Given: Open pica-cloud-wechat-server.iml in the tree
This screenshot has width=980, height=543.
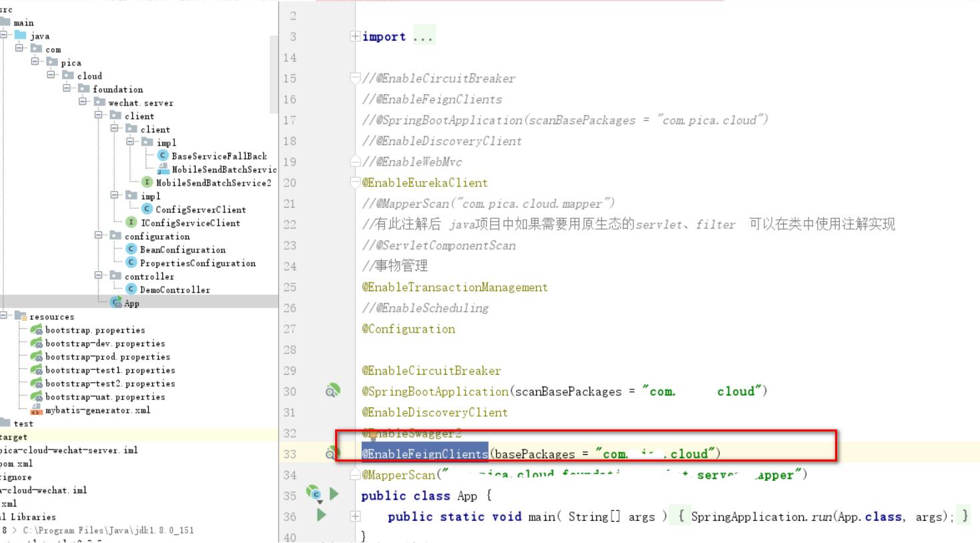Looking at the screenshot, I should 68,449.
